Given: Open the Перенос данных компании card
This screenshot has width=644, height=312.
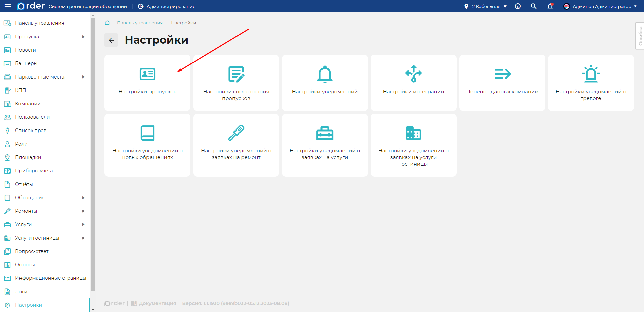Looking at the screenshot, I should pos(502,83).
